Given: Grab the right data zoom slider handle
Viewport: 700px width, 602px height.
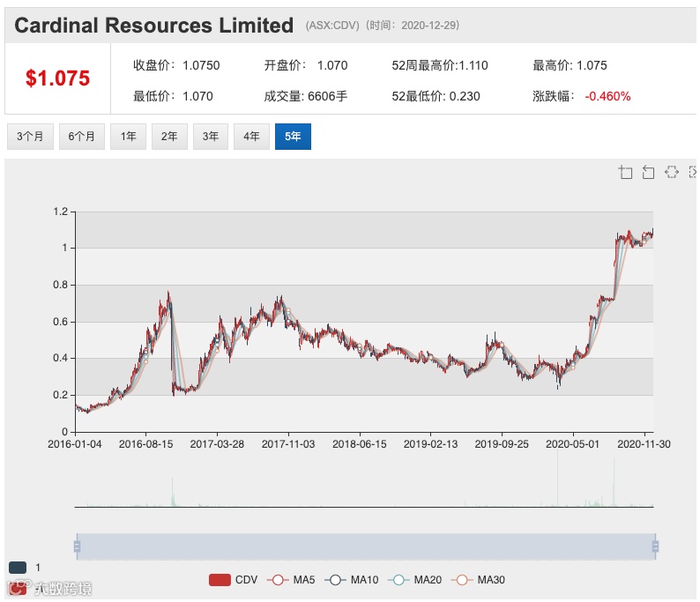Looking at the screenshot, I should pos(655,546).
